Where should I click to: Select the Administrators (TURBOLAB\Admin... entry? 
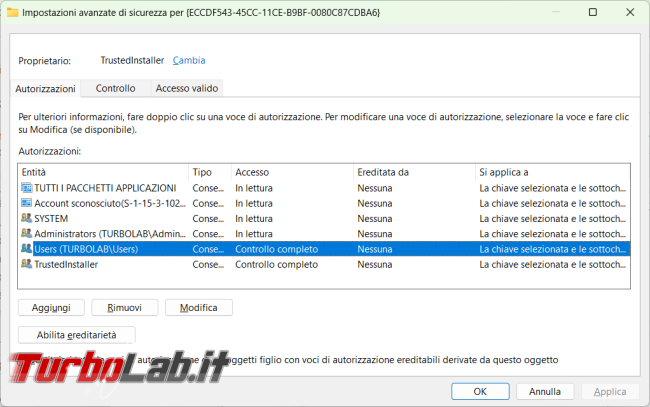tap(324, 234)
